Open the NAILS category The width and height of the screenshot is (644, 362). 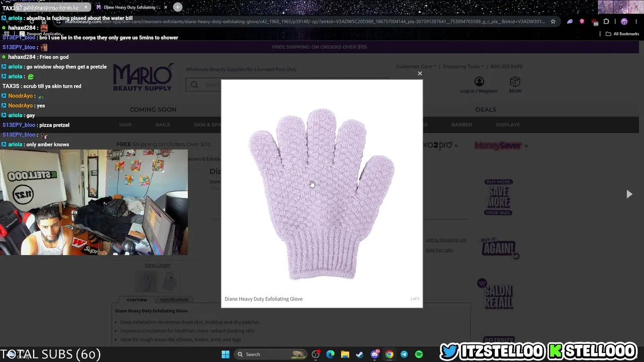tap(163, 125)
